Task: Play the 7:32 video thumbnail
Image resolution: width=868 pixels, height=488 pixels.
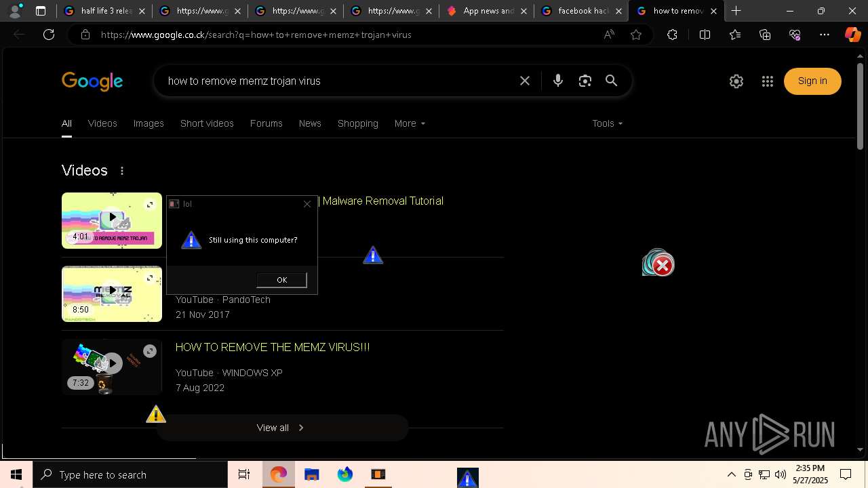Action: pyautogui.click(x=112, y=367)
